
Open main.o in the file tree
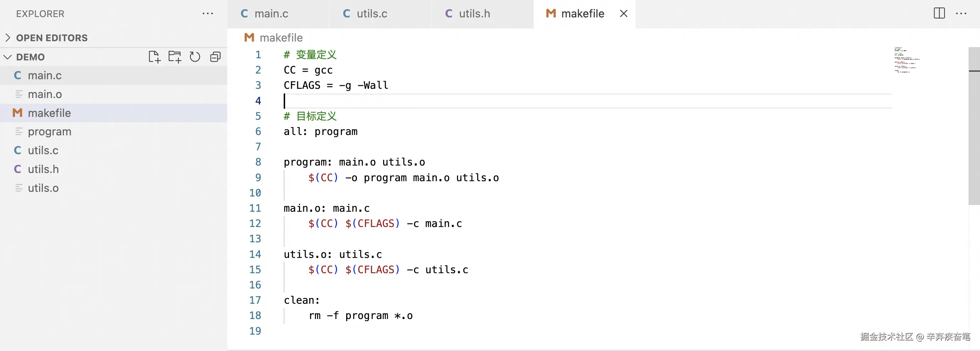click(45, 94)
